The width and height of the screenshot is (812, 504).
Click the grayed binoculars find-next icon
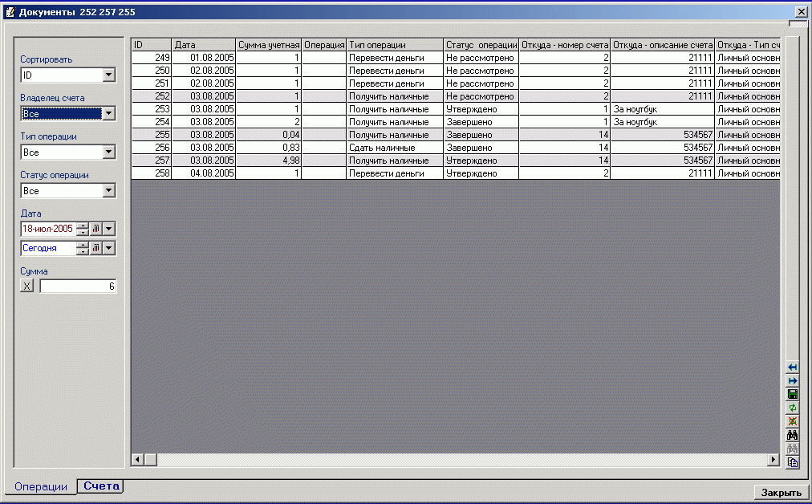pos(792,449)
